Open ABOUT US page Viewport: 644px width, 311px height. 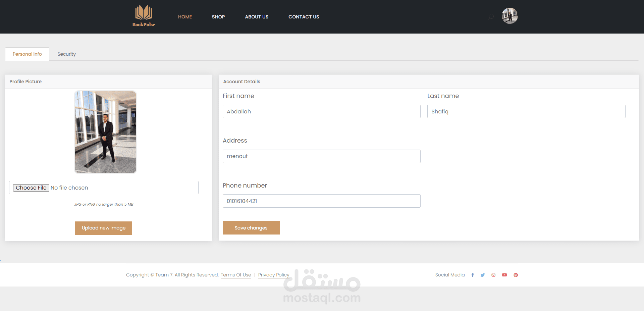[x=257, y=17]
